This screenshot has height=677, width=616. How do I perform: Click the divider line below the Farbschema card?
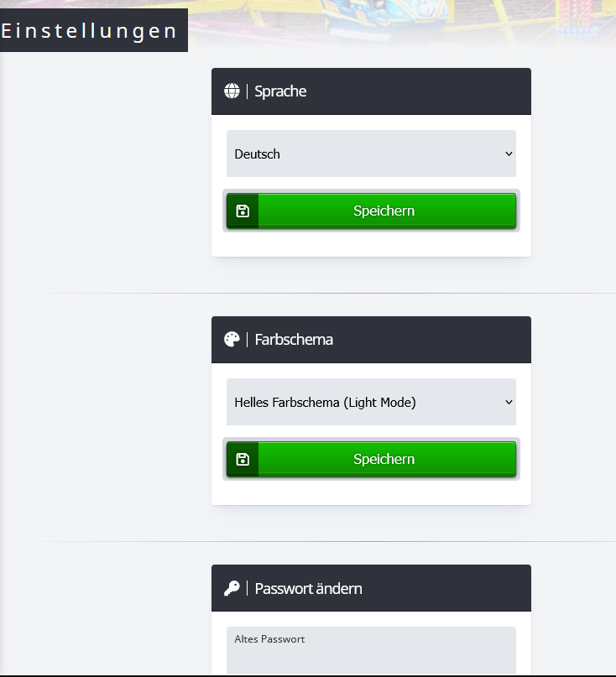click(336, 541)
